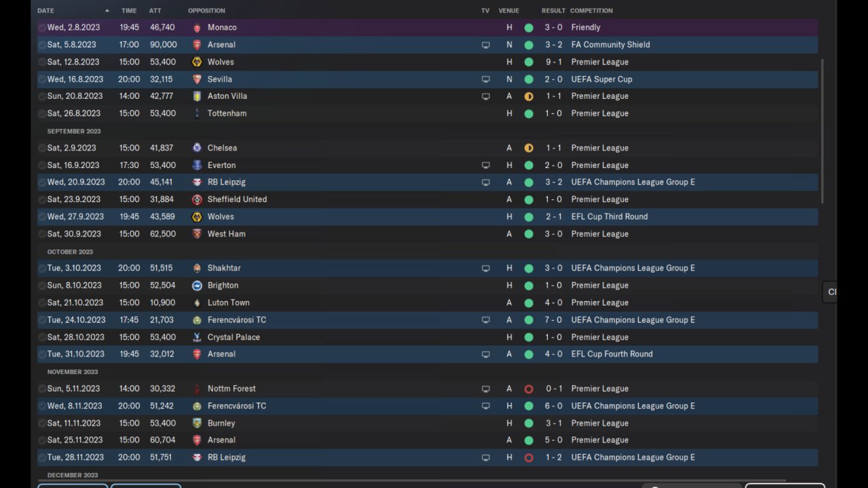Sort fixtures by the Opposition column header
The height and width of the screenshot is (488, 868).
point(206,11)
